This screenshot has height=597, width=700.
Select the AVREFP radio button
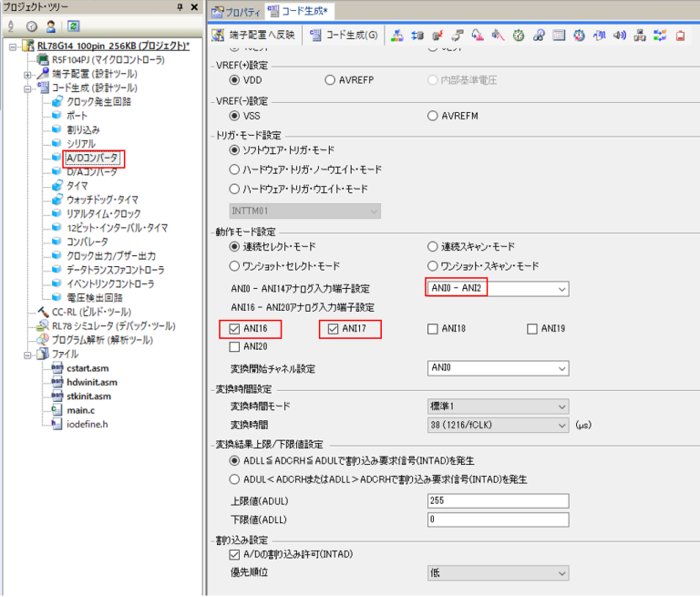tap(331, 80)
